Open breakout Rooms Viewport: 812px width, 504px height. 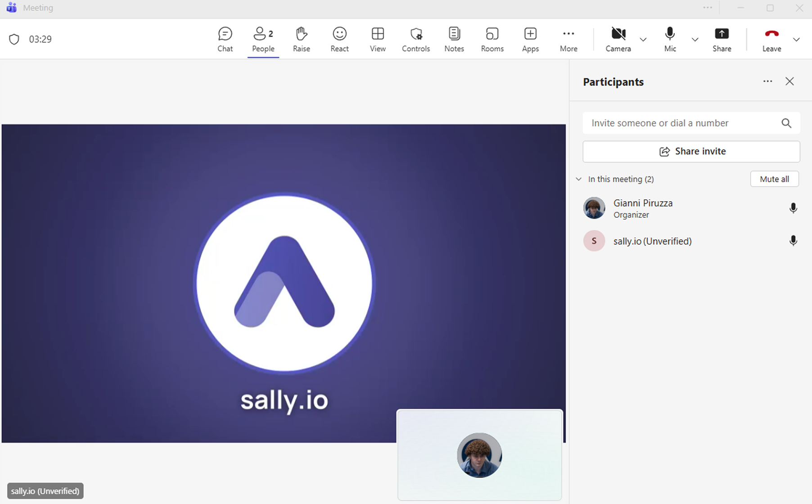coord(492,39)
